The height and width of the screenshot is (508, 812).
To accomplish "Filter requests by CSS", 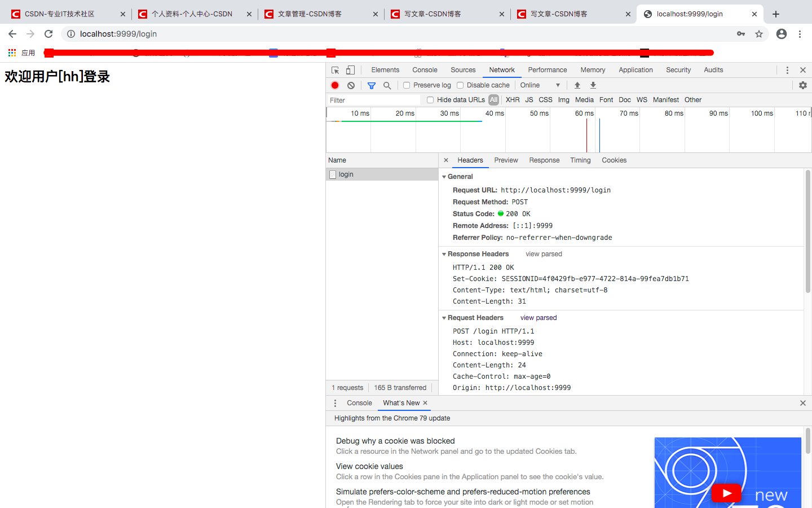I will pos(545,100).
